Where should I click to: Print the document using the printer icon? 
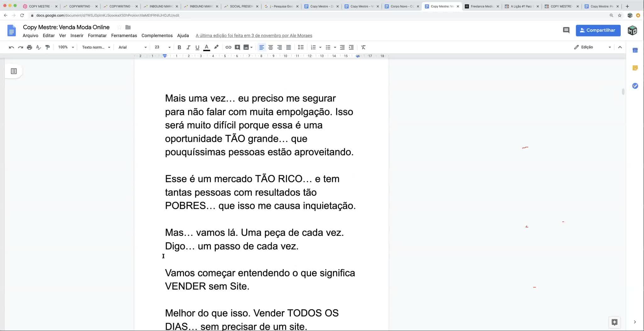tap(29, 47)
